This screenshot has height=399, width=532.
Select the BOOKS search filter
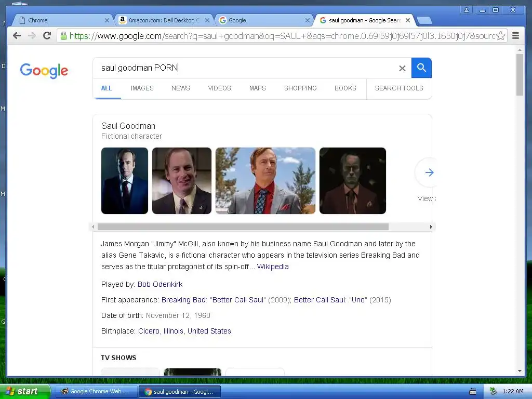345,88
